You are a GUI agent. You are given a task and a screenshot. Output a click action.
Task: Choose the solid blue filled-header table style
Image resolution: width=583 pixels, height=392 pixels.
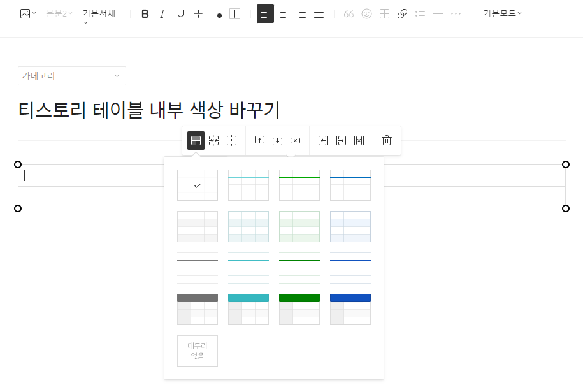350,309
